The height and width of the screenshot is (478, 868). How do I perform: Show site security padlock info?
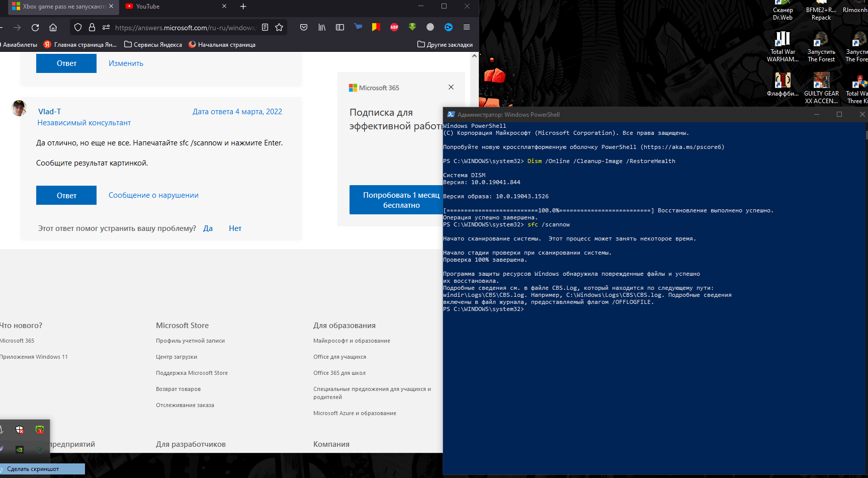click(92, 27)
